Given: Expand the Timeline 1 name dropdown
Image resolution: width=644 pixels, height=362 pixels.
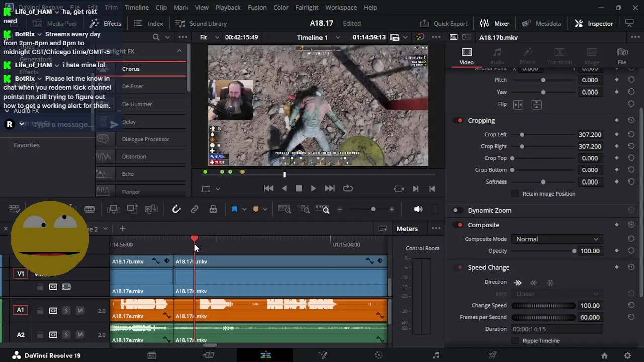Looking at the screenshot, I should tap(337, 37).
